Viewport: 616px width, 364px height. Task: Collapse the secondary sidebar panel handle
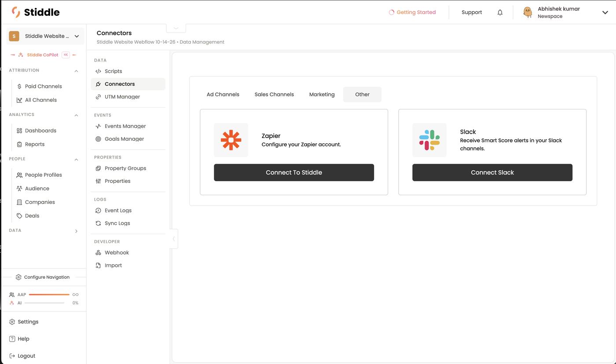(x=174, y=239)
